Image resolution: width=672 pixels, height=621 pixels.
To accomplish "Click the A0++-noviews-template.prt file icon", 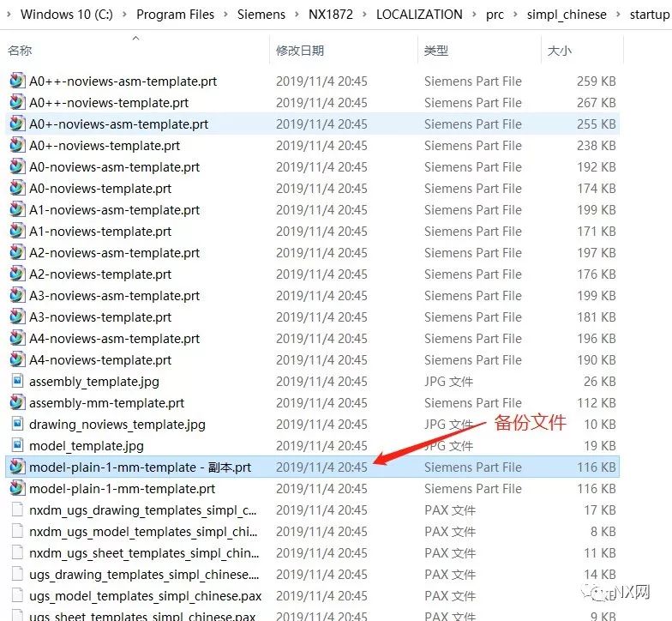I will (x=17, y=102).
